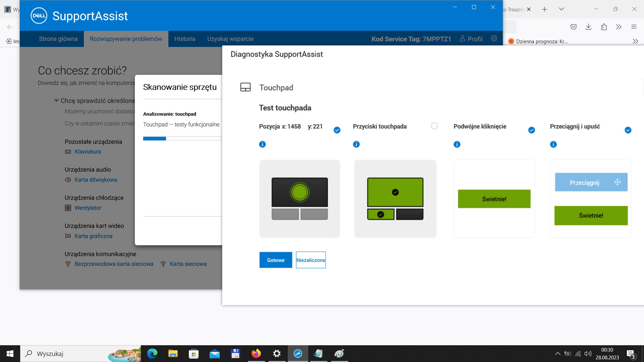This screenshot has width=644, height=362.
Task: Click the Niezaliczone button
Action: coord(311,260)
